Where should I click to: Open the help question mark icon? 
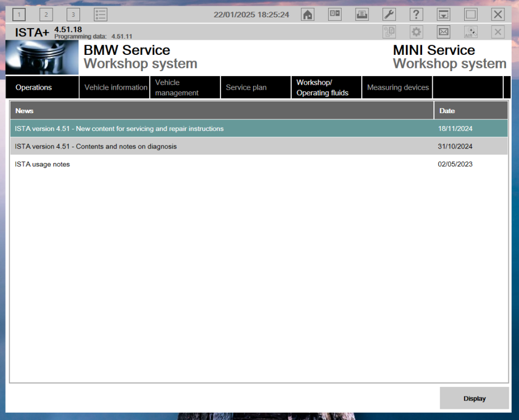416,15
